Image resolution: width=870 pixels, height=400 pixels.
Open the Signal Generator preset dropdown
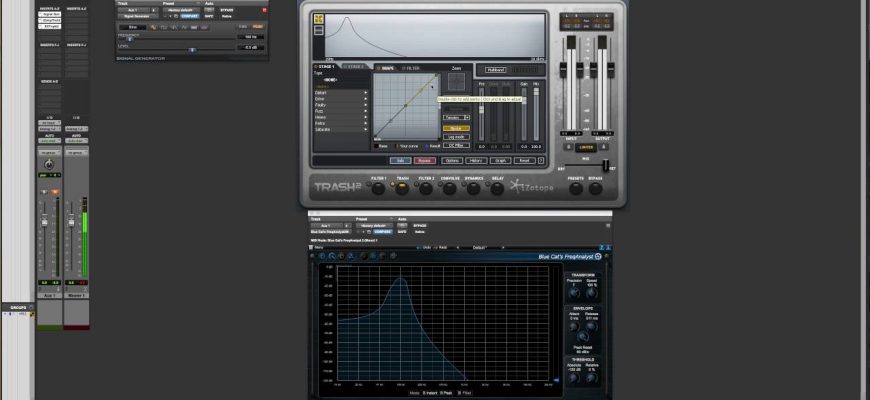(x=181, y=9)
